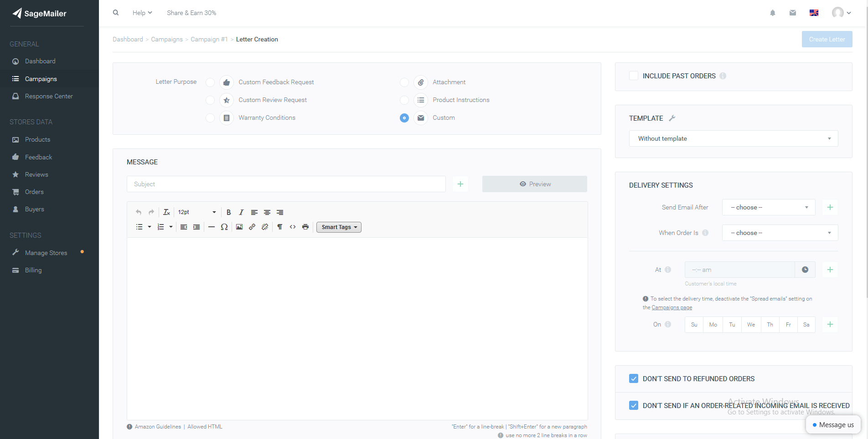Open Campaigns in the sidebar
Screen dimensions: 868x439
41,79
